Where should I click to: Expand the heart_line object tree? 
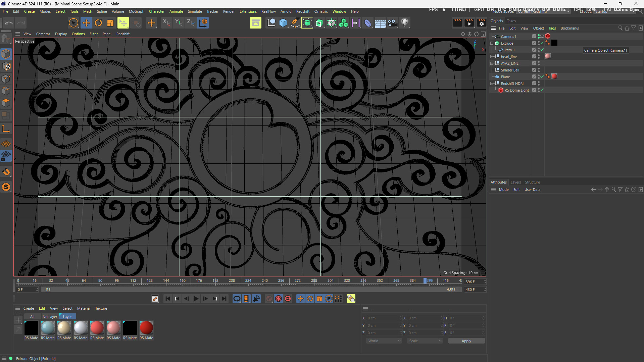click(x=492, y=57)
